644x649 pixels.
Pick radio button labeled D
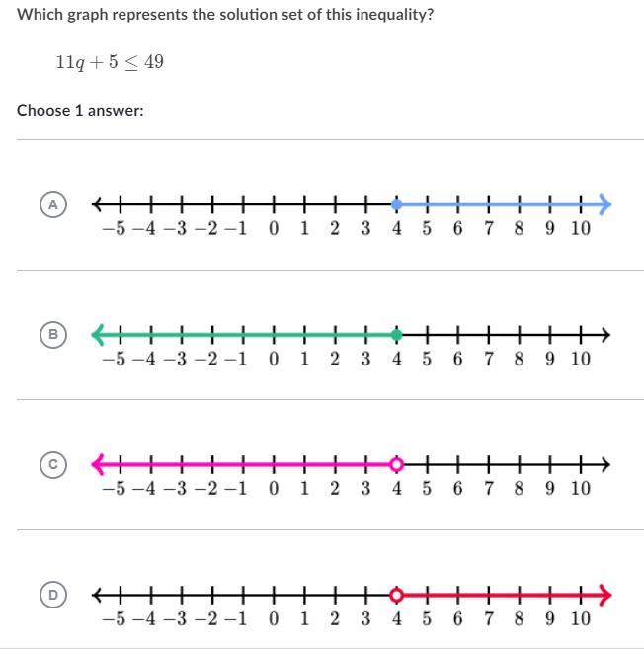tap(54, 595)
